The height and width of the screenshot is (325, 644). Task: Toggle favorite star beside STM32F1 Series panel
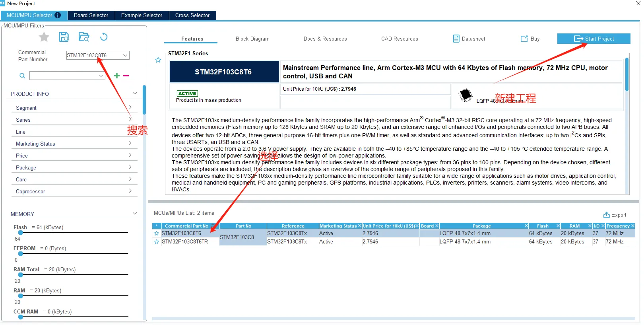158,60
